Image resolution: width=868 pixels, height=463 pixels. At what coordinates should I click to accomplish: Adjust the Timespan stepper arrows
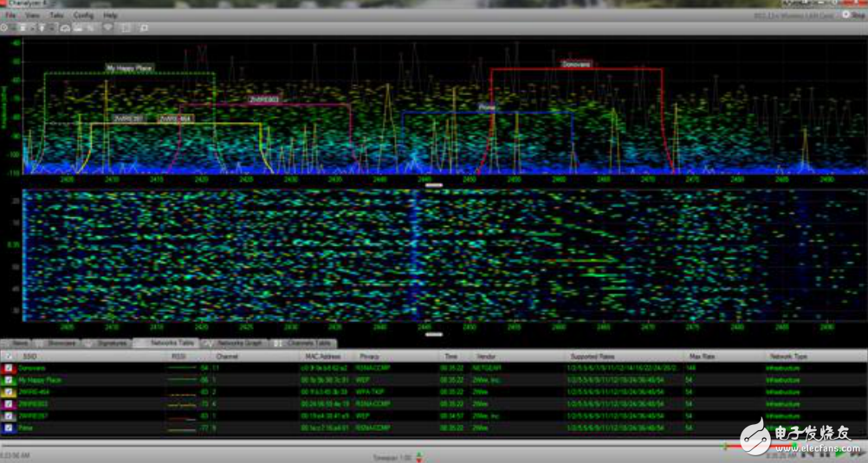[x=419, y=455]
